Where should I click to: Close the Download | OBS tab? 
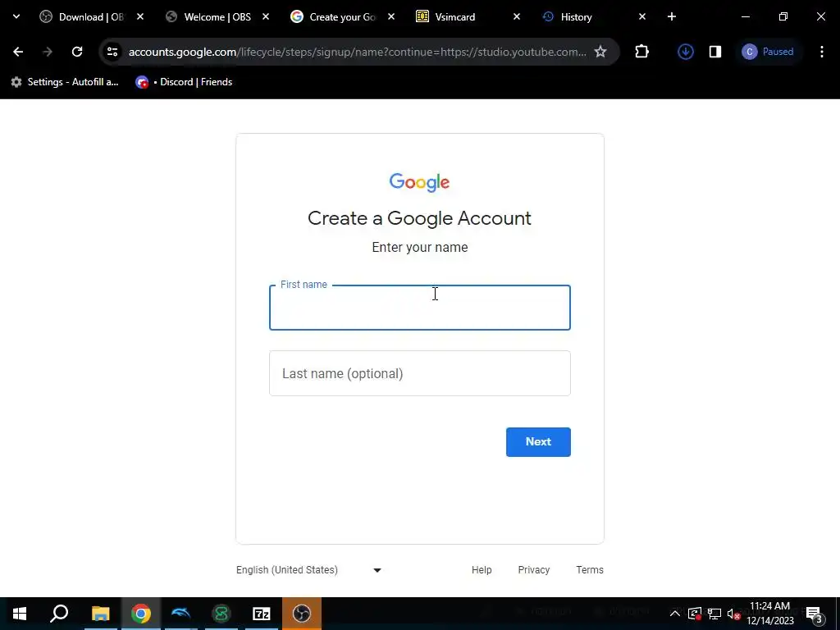coord(140,16)
